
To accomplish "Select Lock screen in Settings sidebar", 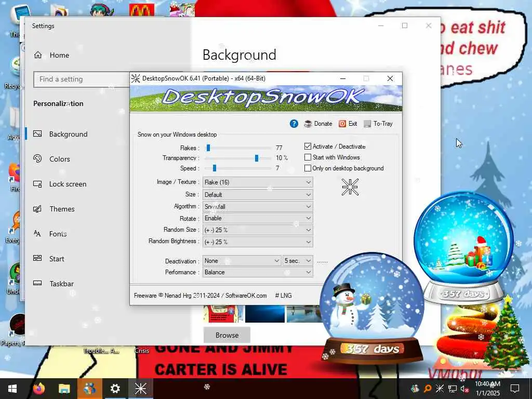I will coord(68,184).
